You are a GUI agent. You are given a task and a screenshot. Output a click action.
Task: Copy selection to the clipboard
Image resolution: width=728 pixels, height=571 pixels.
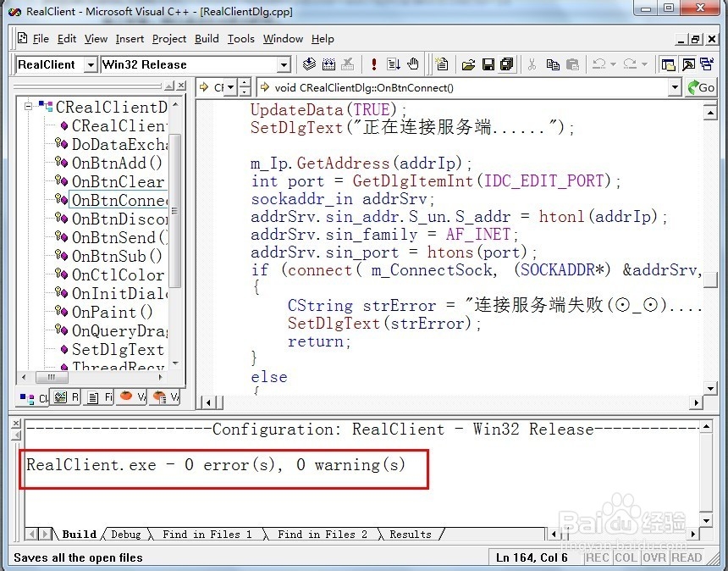[552, 64]
